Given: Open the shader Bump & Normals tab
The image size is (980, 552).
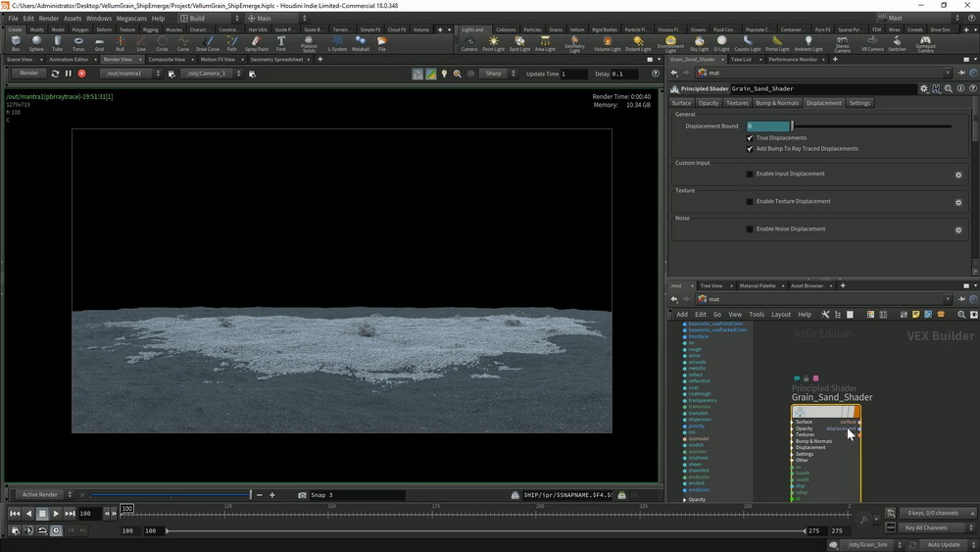Looking at the screenshot, I should [777, 103].
